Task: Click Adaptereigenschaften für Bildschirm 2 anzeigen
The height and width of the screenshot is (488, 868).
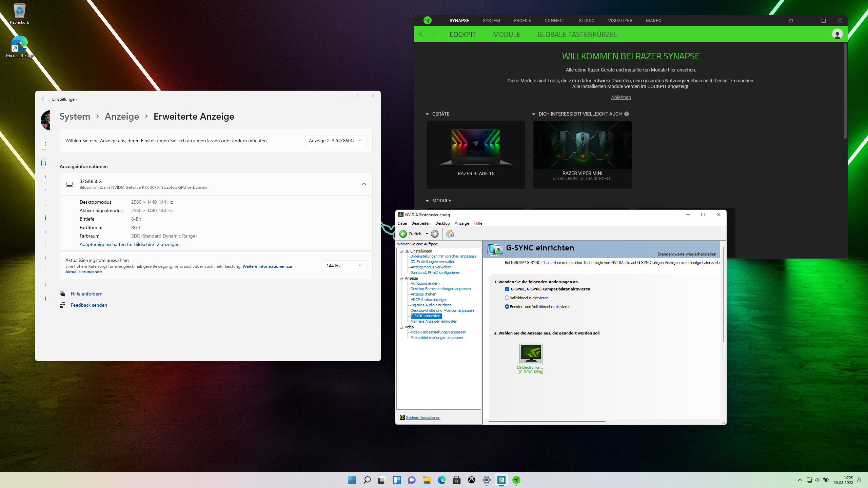Action: click(x=130, y=244)
